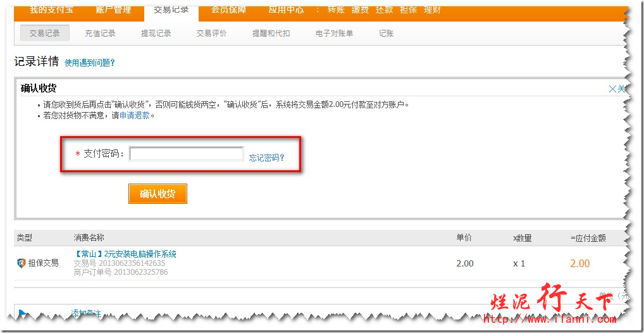Switch to 电子对账单 sub-tab
This screenshot has height=333, width=644.
334,34
